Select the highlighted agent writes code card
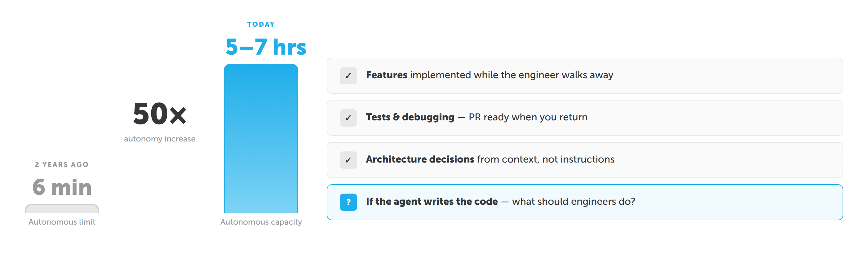 [x=585, y=202]
